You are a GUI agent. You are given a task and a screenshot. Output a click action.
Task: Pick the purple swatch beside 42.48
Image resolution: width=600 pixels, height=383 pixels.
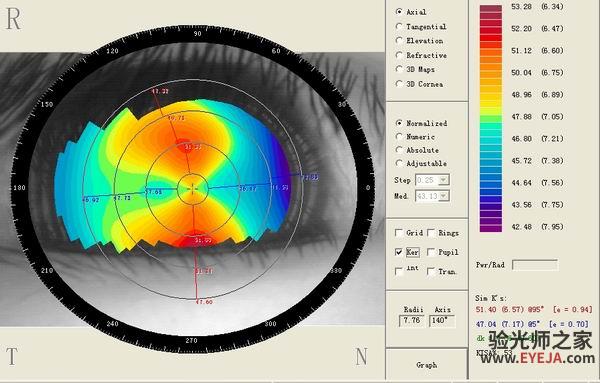pyautogui.click(x=491, y=227)
